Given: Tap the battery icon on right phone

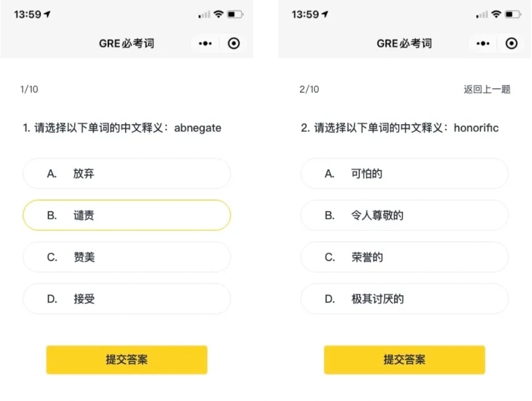Looking at the screenshot, I should [513, 14].
